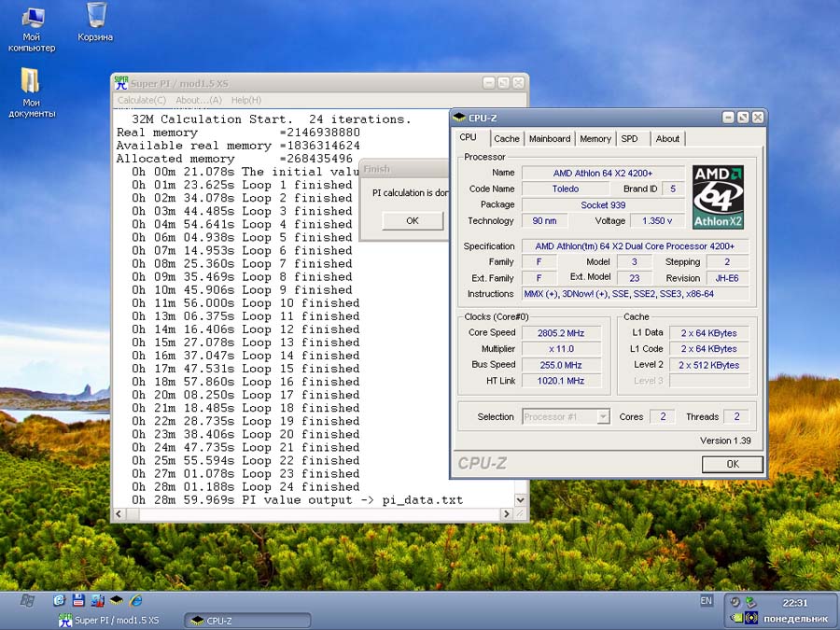Click Super PI horizontal scrollbar right arrow
The height and width of the screenshot is (630, 840).
pyautogui.click(x=506, y=513)
